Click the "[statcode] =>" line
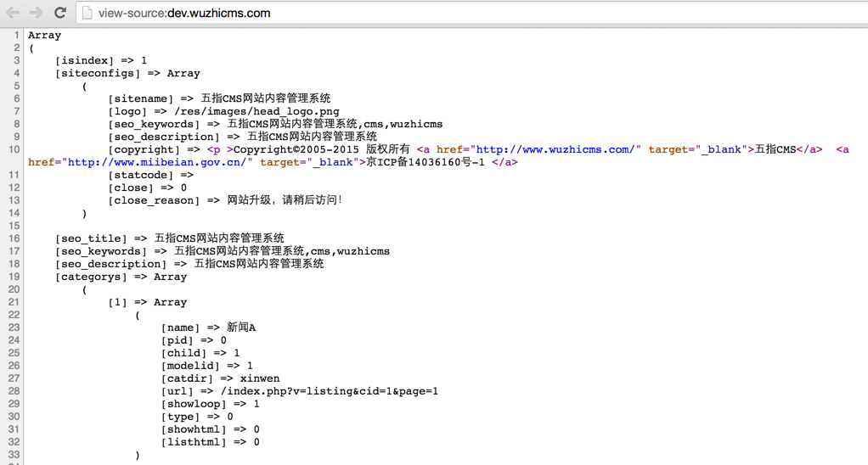The height and width of the screenshot is (465, 868). tap(150, 175)
